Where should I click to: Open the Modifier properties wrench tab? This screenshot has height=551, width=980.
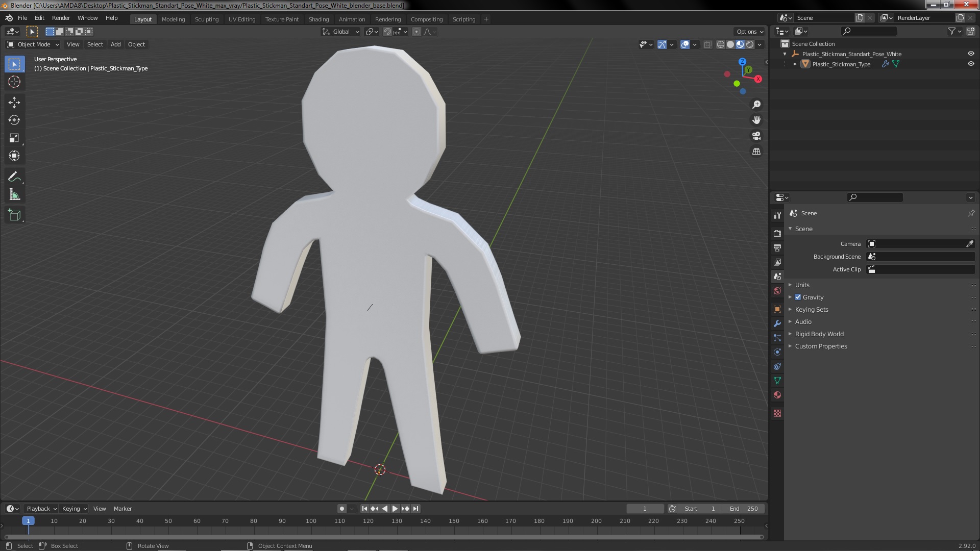(x=777, y=323)
